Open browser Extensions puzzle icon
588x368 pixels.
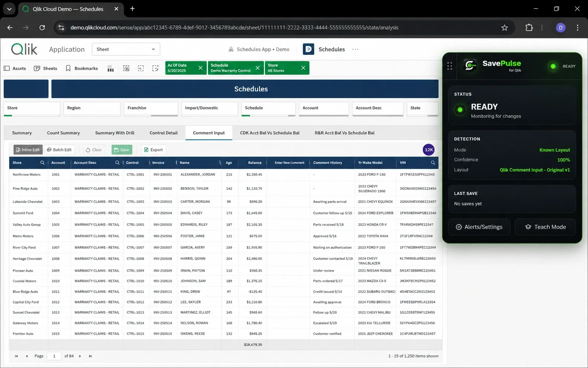pos(529,27)
